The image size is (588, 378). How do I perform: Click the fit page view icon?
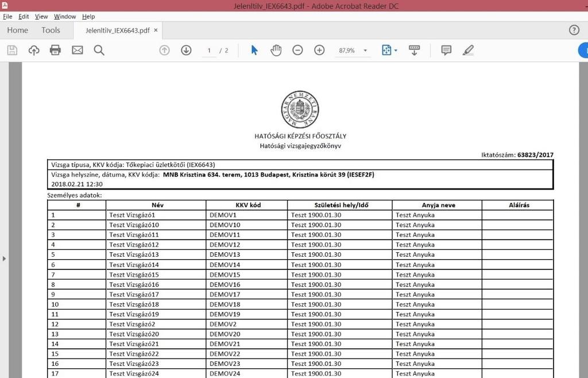pos(386,50)
